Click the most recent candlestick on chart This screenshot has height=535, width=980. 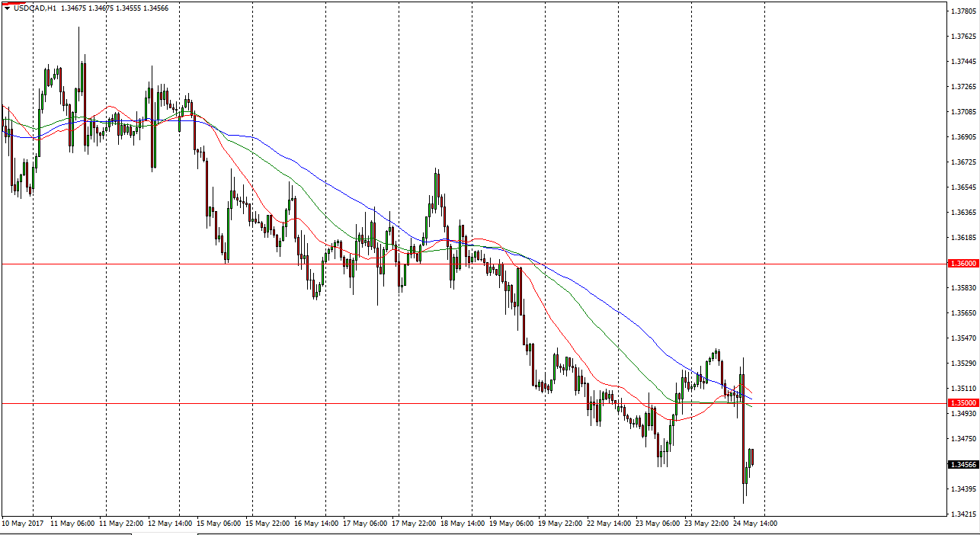[752, 457]
